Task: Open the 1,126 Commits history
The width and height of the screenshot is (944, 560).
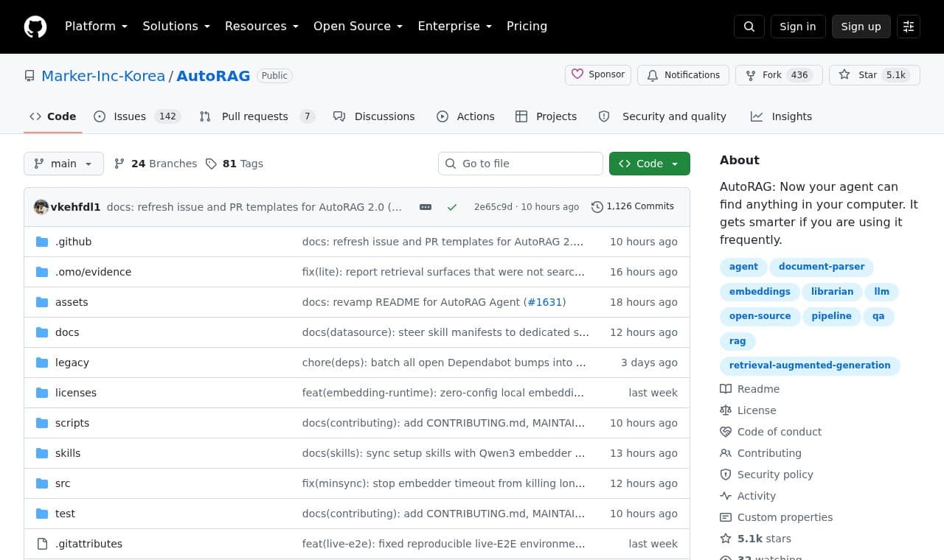Action: [633, 207]
